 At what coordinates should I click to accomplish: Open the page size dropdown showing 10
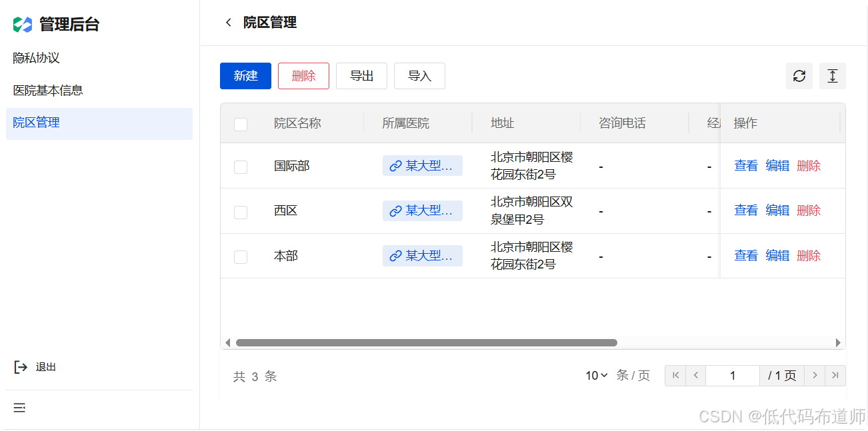[x=594, y=375]
